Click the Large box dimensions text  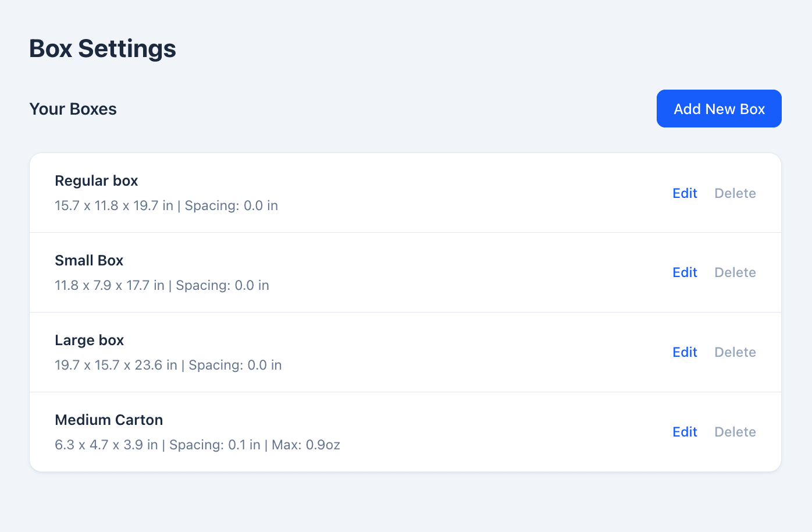tap(168, 365)
